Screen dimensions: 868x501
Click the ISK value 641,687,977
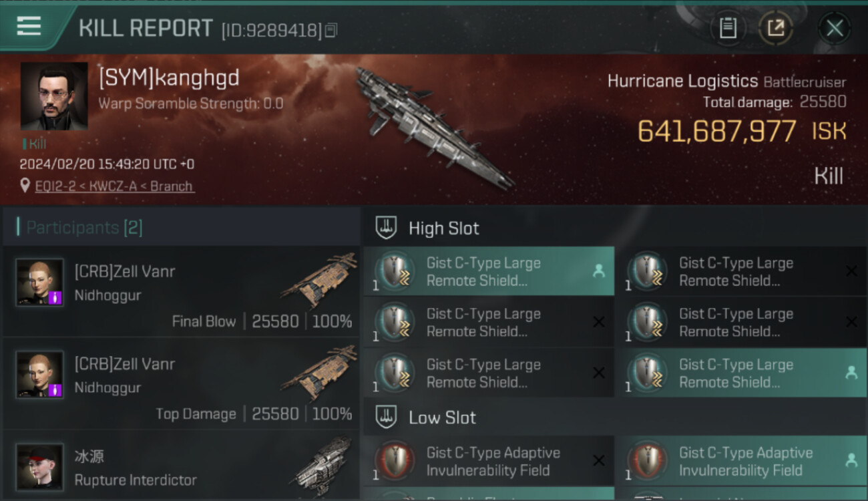tap(717, 131)
